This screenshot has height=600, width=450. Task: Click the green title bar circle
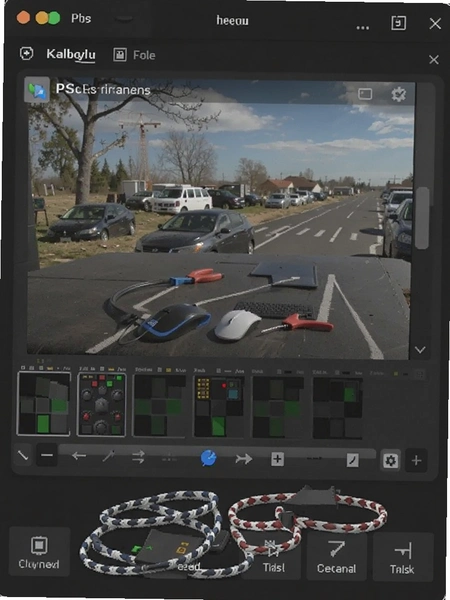tap(54, 18)
